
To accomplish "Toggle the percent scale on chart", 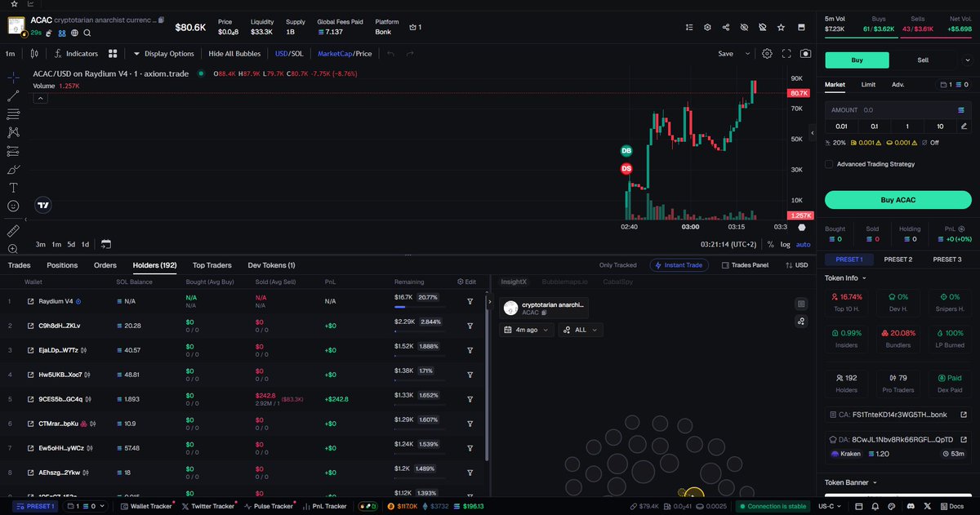I will 770,244.
